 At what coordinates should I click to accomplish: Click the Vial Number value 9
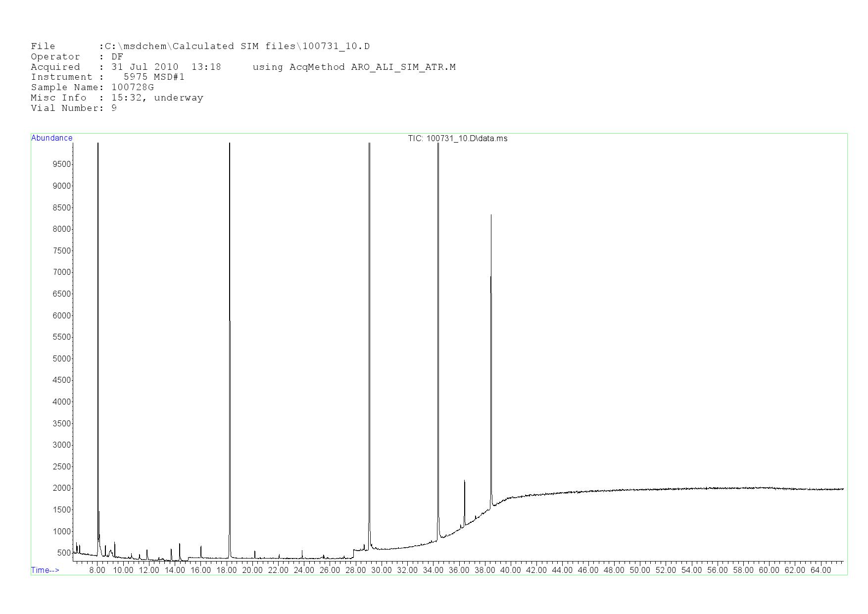coord(114,108)
